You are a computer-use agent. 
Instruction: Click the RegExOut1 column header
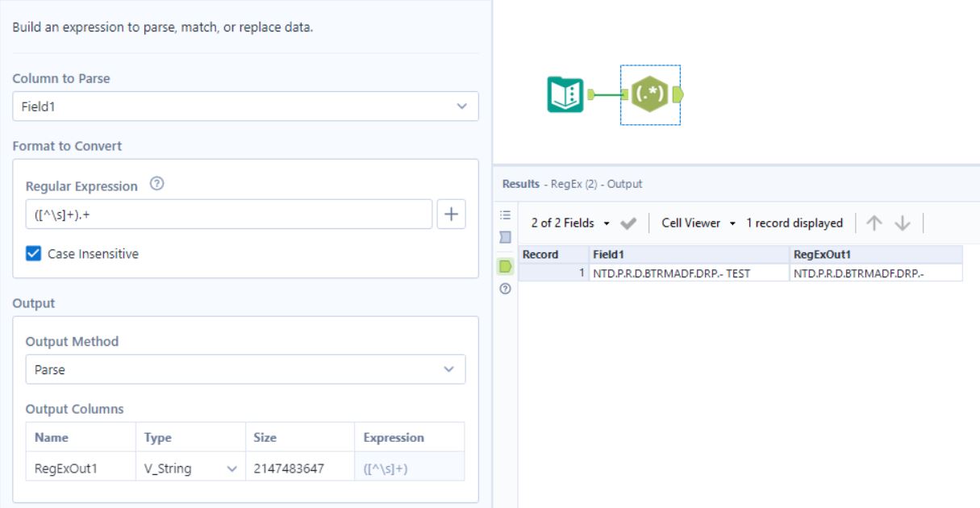(876, 255)
